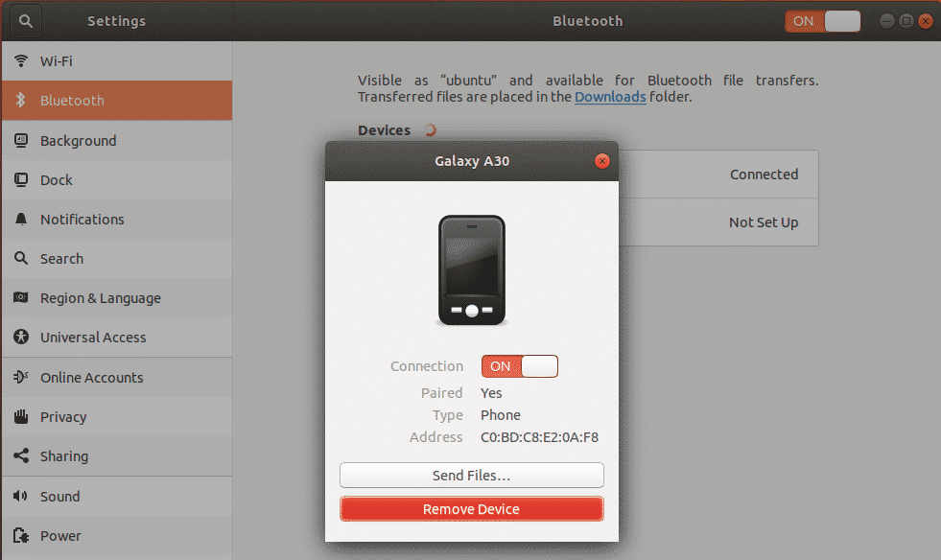This screenshot has height=560, width=941.
Task: Click the Paired value Yes
Action: 491,392
